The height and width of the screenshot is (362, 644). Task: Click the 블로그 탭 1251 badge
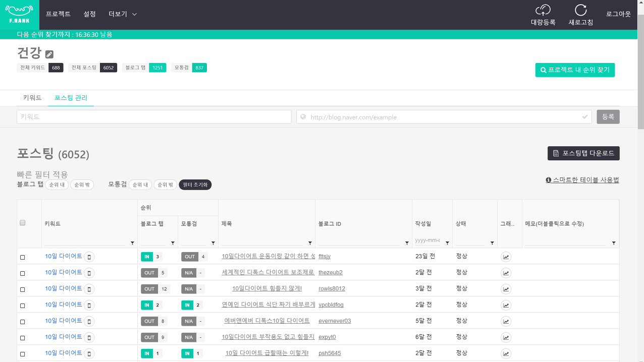[144, 68]
